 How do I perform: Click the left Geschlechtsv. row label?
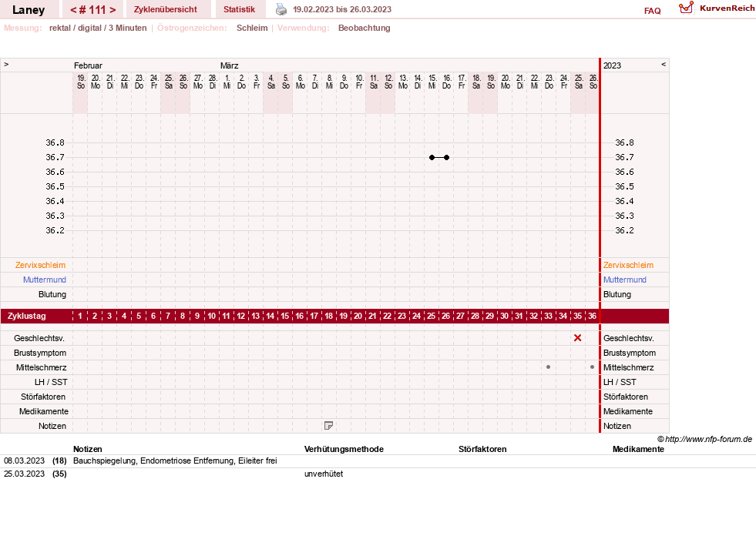(39, 338)
